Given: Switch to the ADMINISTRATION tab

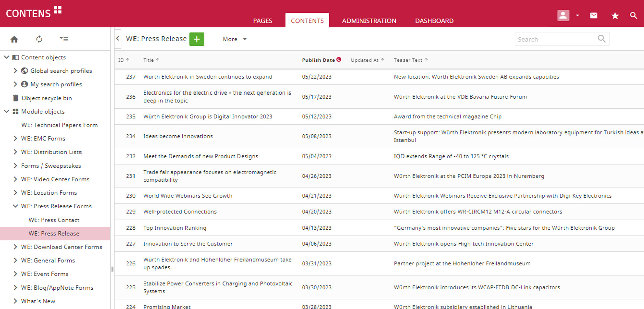Looking at the screenshot, I should pyautogui.click(x=369, y=21).
